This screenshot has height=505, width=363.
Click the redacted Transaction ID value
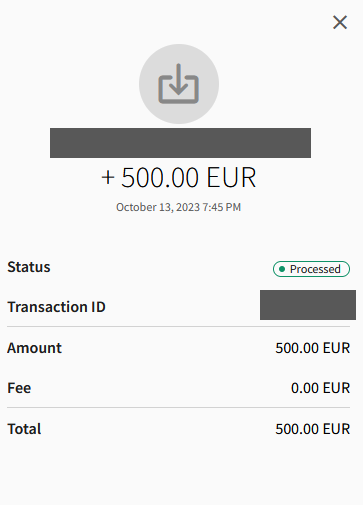point(308,305)
